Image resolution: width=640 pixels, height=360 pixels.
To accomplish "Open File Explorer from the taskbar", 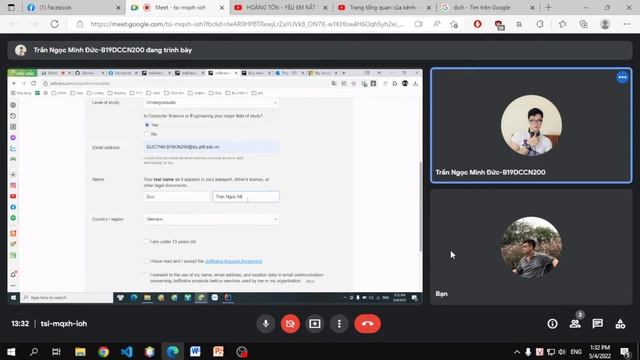I will tap(80, 351).
